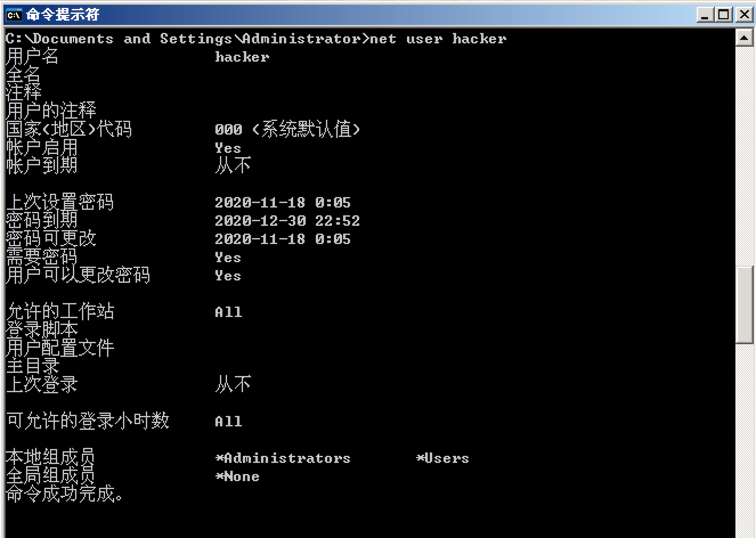Click the value 000 (系统默认值)
Image resolution: width=756 pixels, height=538 pixels.
coord(288,129)
